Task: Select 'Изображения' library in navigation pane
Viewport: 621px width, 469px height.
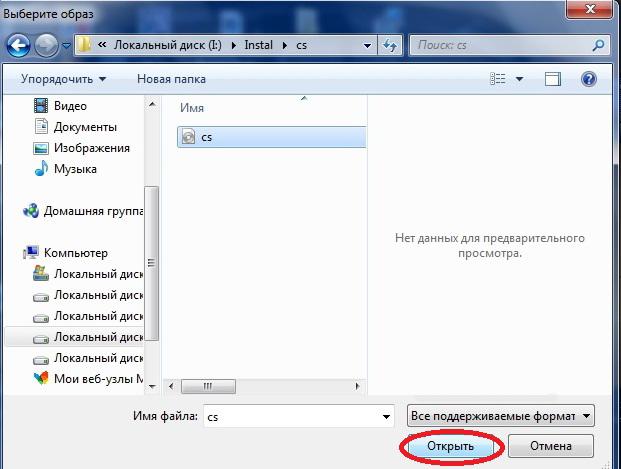Action: point(92,148)
